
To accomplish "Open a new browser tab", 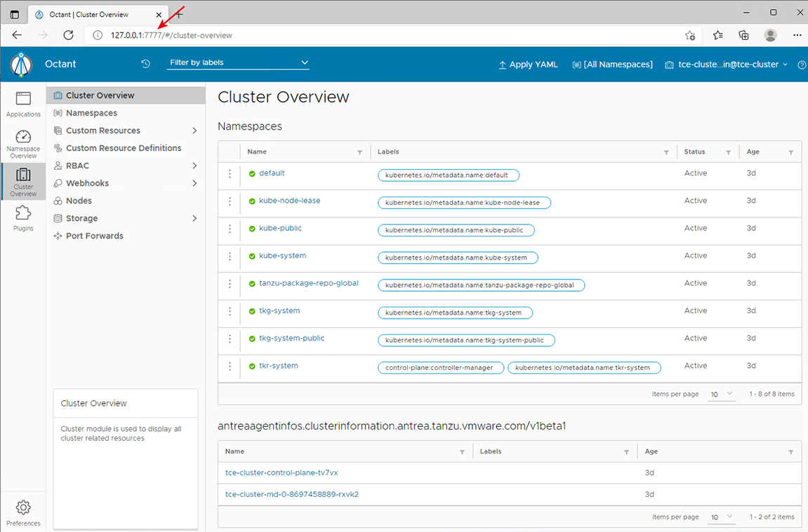I will point(179,15).
